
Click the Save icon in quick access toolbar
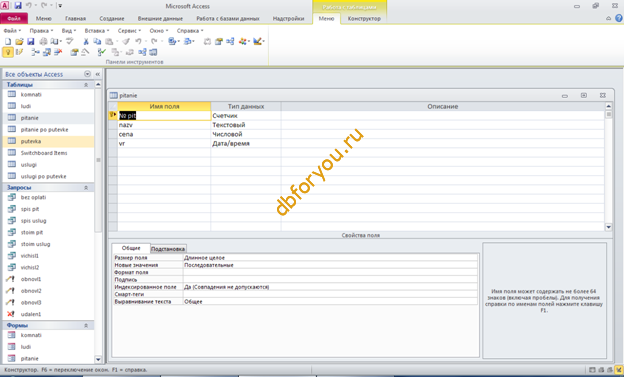click(x=18, y=6)
